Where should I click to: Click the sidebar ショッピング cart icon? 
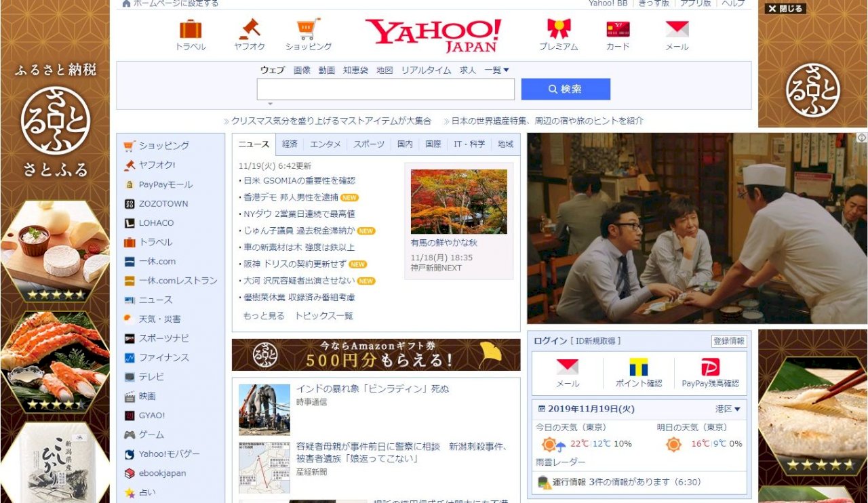coord(130,146)
